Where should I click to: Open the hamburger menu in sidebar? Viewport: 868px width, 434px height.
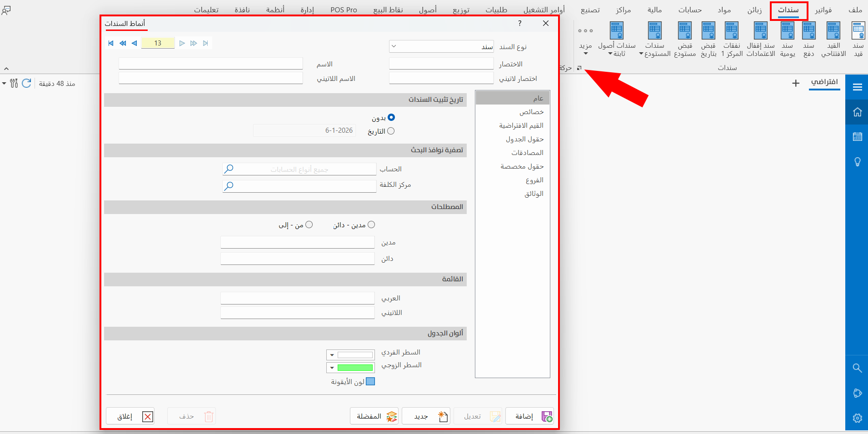857,87
